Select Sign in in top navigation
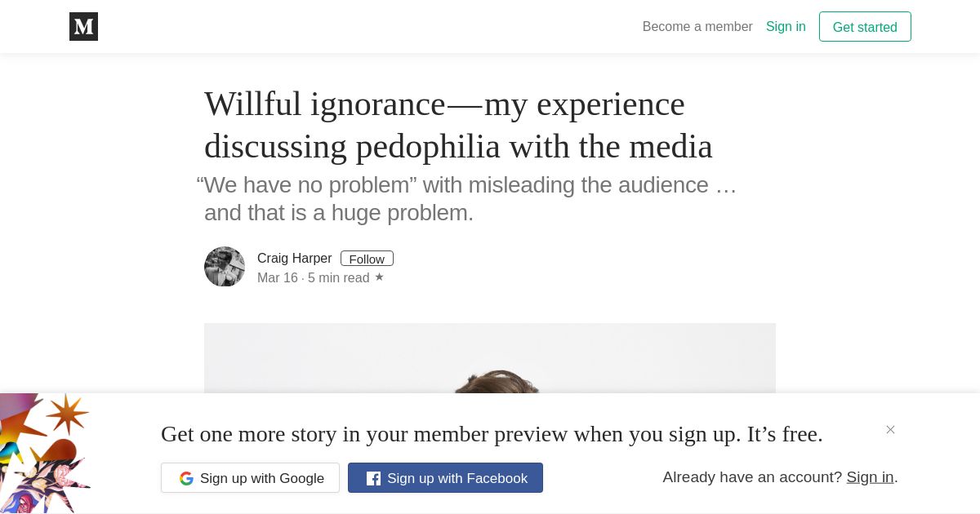This screenshot has height=514, width=980. (786, 26)
